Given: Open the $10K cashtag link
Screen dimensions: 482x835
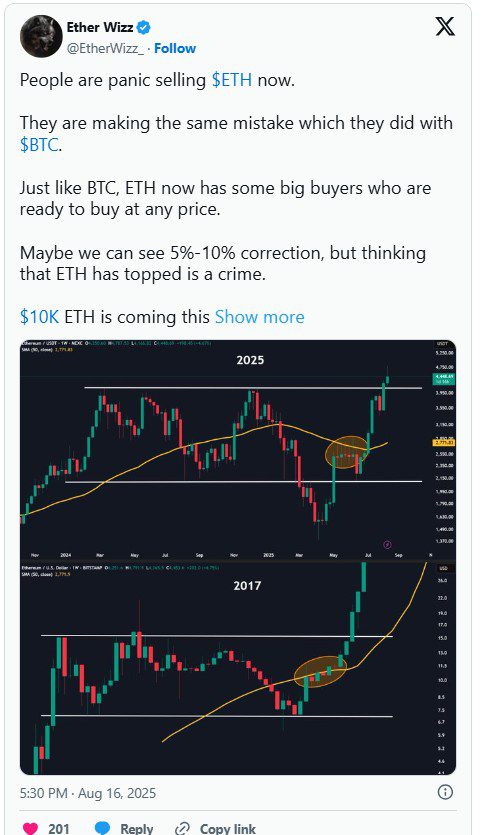Looking at the screenshot, I should coord(39,317).
